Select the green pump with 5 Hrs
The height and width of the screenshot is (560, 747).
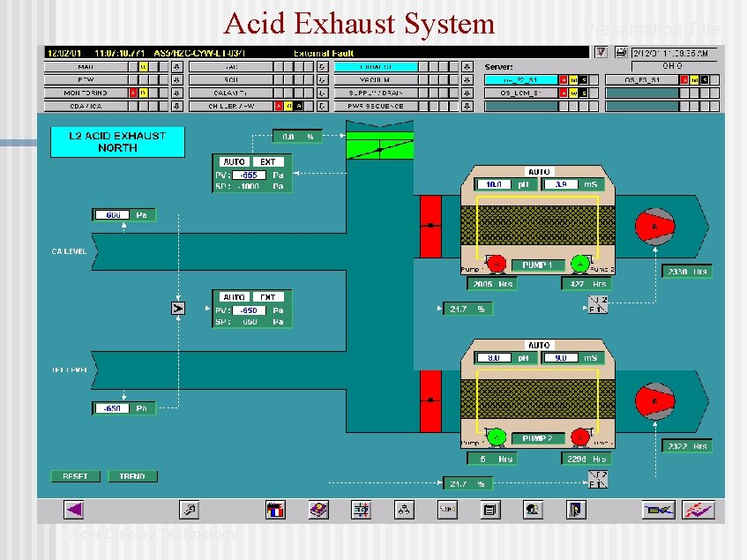pyautogui.click(x=497, y=437)
